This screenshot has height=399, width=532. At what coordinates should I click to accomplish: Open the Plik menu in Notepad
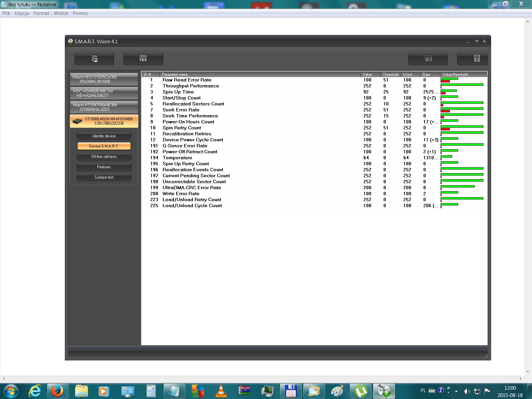tap(6, 13)
